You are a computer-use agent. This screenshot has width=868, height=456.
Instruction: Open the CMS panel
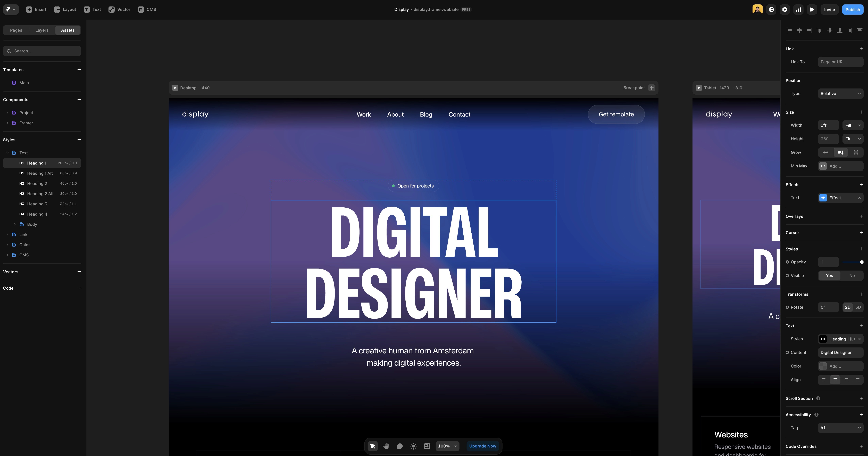tap(147, 9)
